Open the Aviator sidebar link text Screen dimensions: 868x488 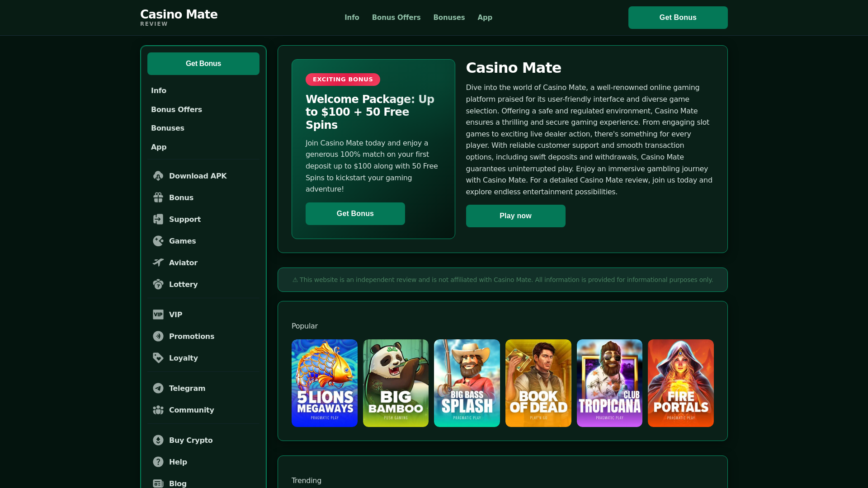click(x=183, y=263)
